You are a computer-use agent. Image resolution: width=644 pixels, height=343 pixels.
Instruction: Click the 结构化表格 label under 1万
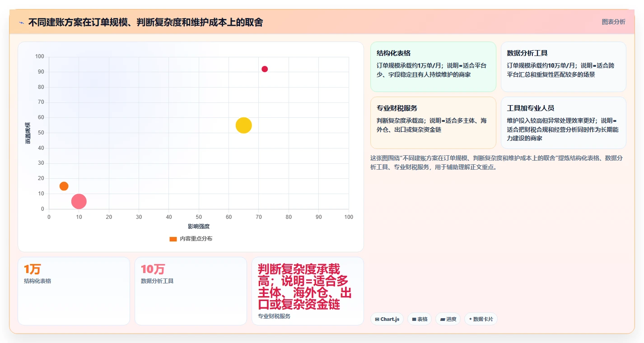pyautogui.click(x=37, y=281)
